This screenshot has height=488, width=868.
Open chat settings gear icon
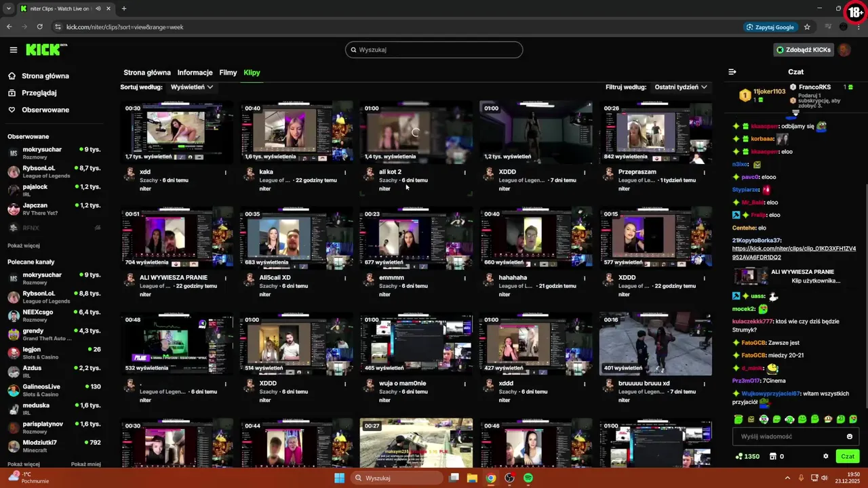[x=825, y=456]
